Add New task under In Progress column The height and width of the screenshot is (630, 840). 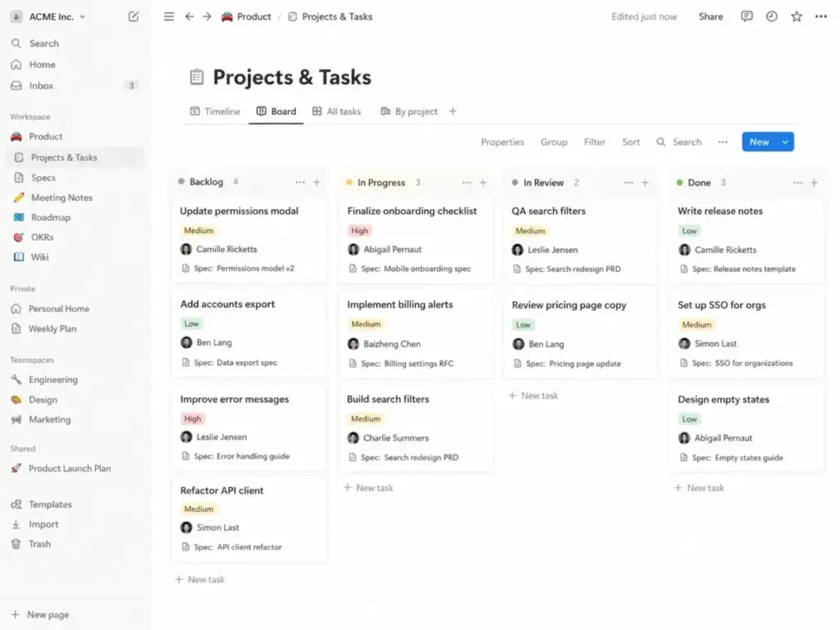[368, 487]
